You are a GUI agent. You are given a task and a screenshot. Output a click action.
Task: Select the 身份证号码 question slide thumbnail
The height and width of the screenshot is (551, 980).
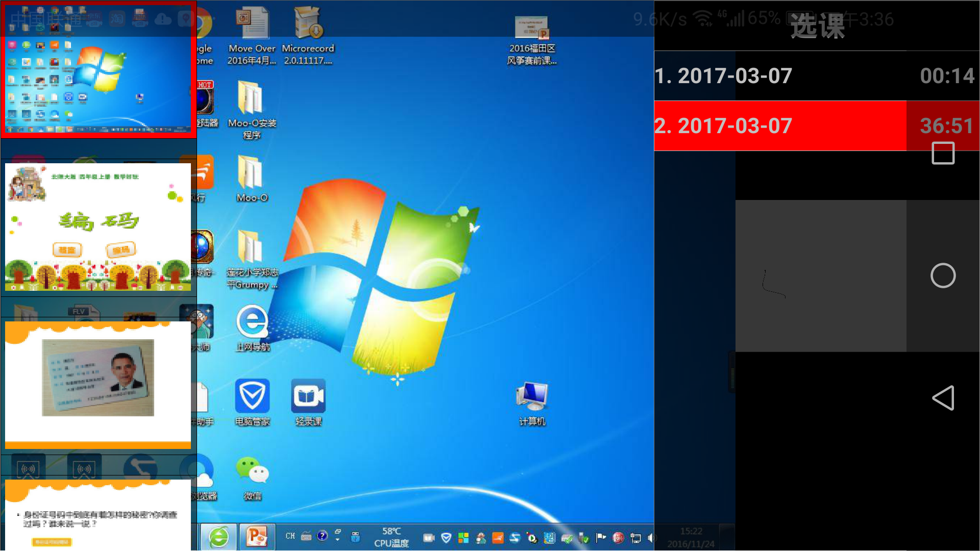(x=98, y=515)
